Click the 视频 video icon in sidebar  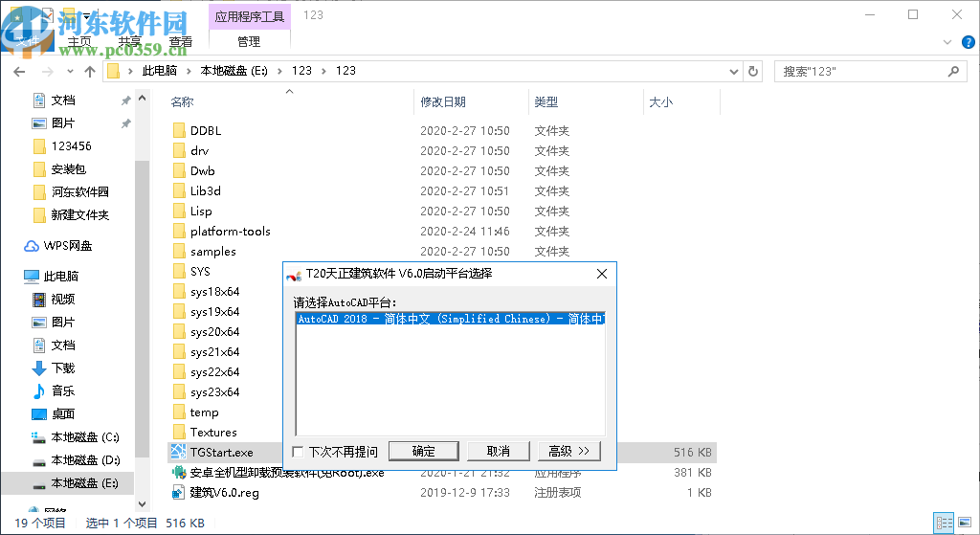click(38, 300)
